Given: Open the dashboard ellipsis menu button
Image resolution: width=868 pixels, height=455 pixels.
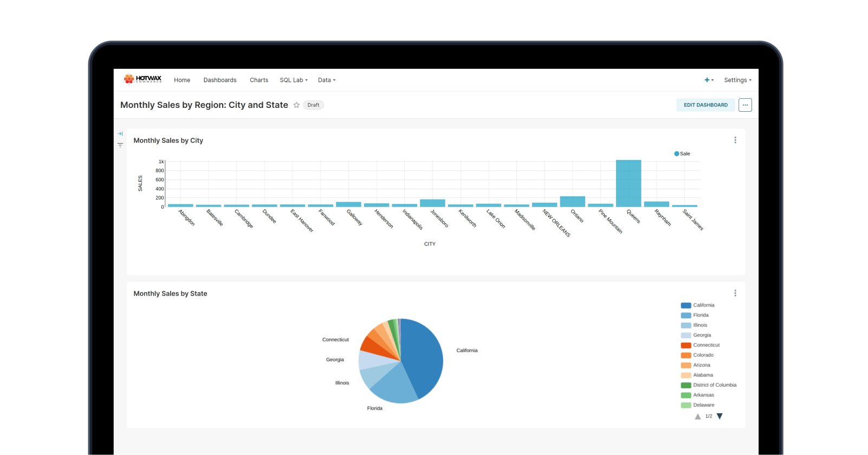Looking at the screenshot, I should click(x=745, y=105).
